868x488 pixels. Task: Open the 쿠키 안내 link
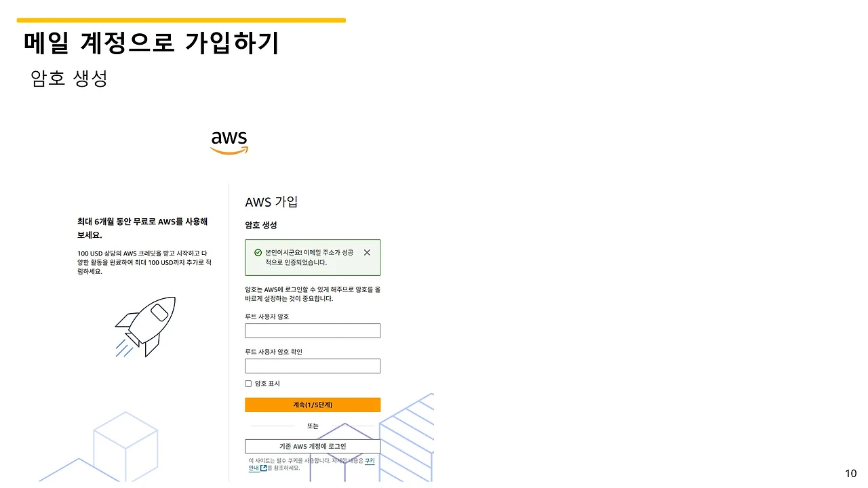252,468
